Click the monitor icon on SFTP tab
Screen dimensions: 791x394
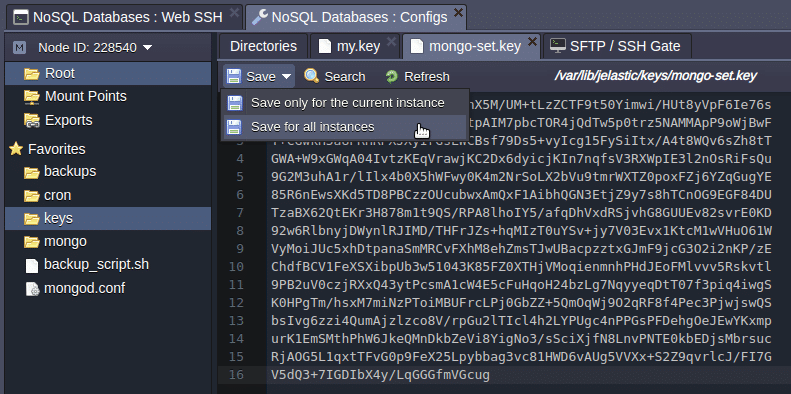tap(557, 46)
